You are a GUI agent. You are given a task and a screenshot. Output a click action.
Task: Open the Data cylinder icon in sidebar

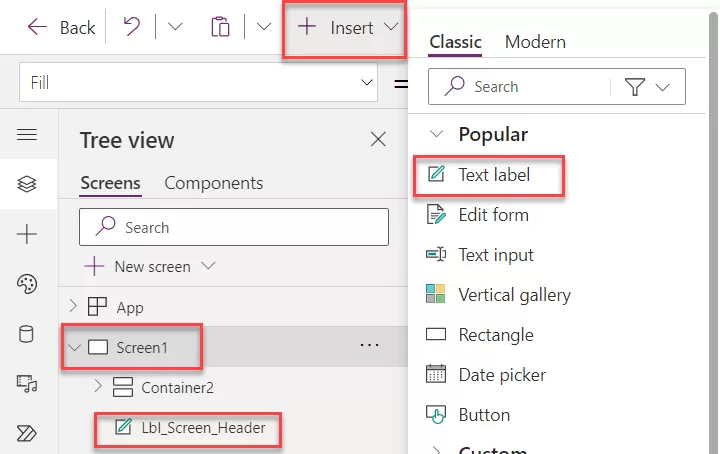point(27,334)
